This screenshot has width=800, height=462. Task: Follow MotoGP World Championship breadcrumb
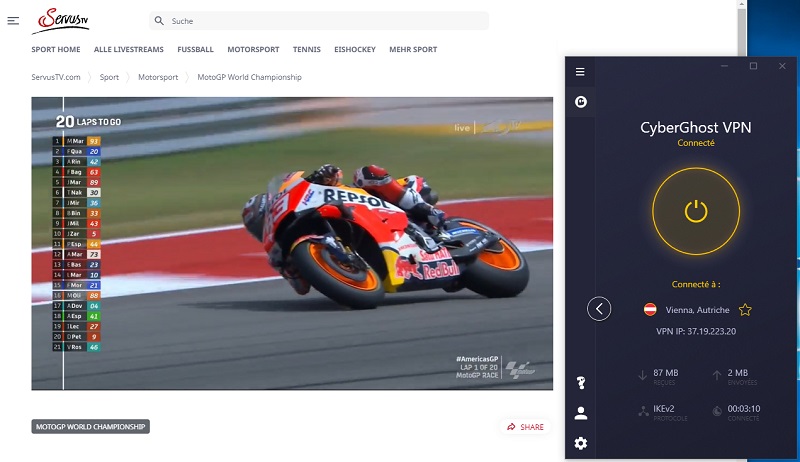click(x=249, y=77)
